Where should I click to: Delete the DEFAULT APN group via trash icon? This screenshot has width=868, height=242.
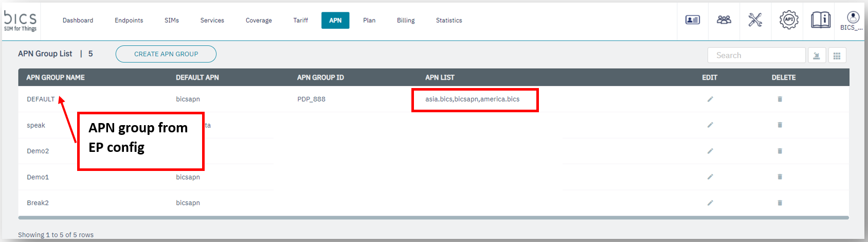click(780, 99)
